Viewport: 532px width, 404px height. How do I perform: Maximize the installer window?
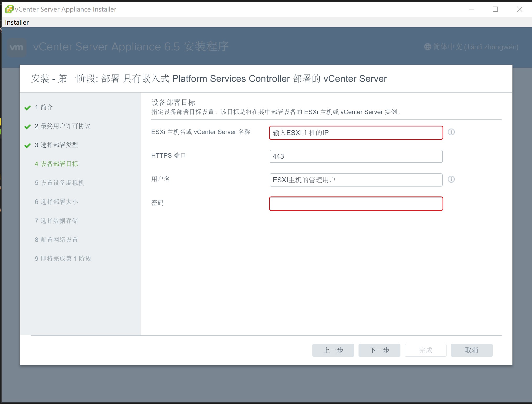click(495, 9)
